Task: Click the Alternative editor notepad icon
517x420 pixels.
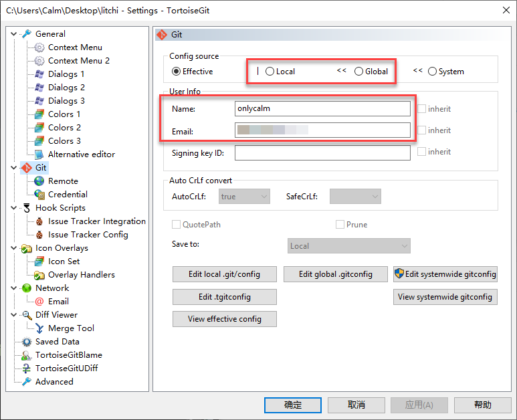Action: click(39, 154)
